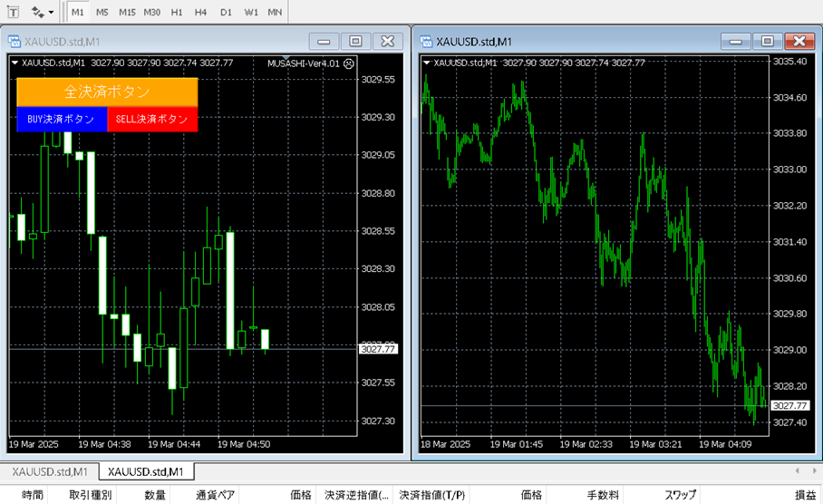
Task: Expand left chart's XAUUSD.std symbol triangle
Action: [x=15, y=63]
